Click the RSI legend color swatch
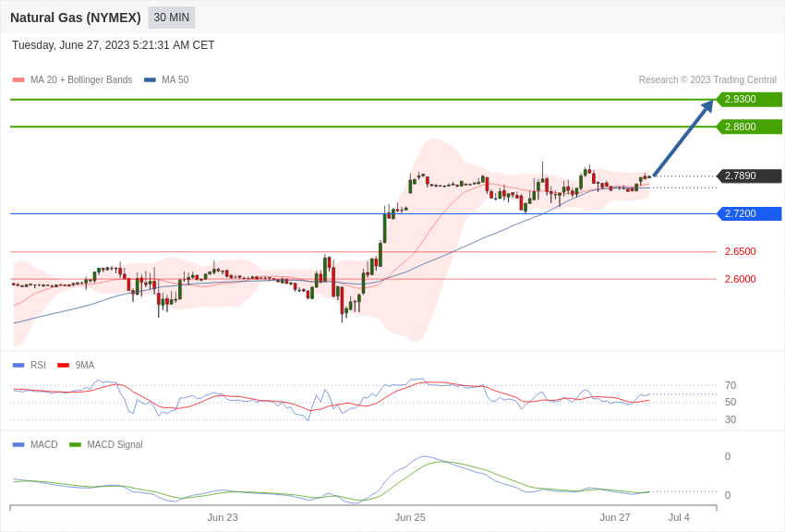Image resolution: width=785 pixels, height=532 pixels. tap(18, 366)
